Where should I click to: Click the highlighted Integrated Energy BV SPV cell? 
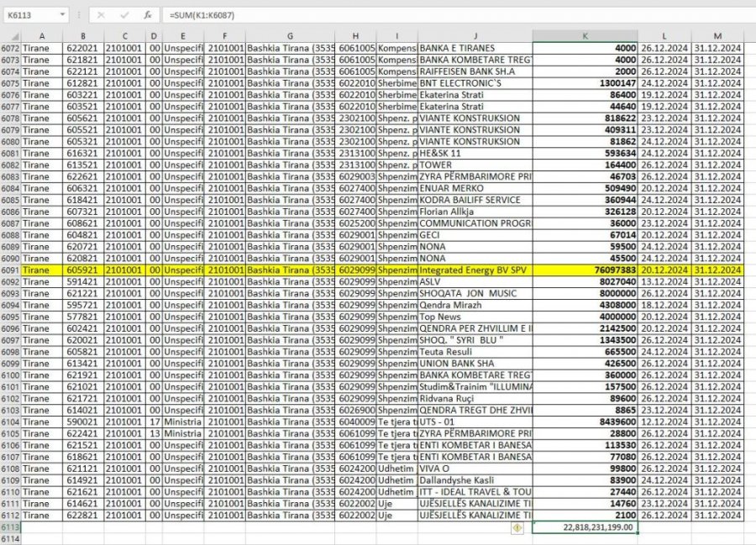[475, 271]
